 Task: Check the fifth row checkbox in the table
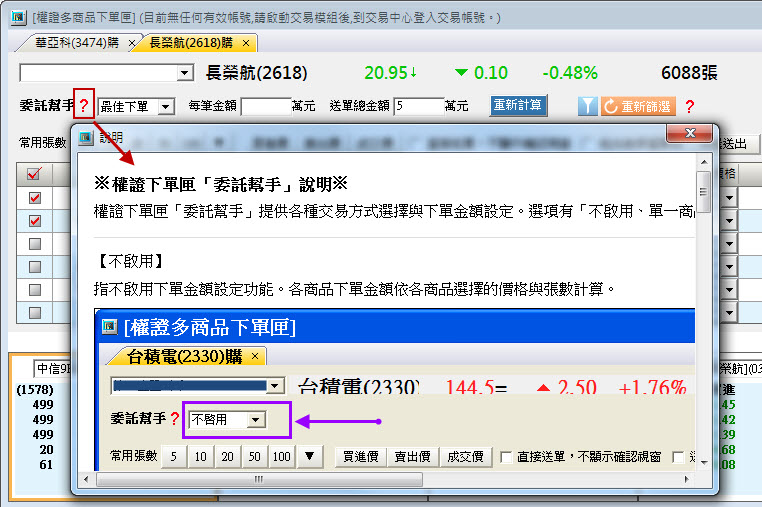[35, 290]
